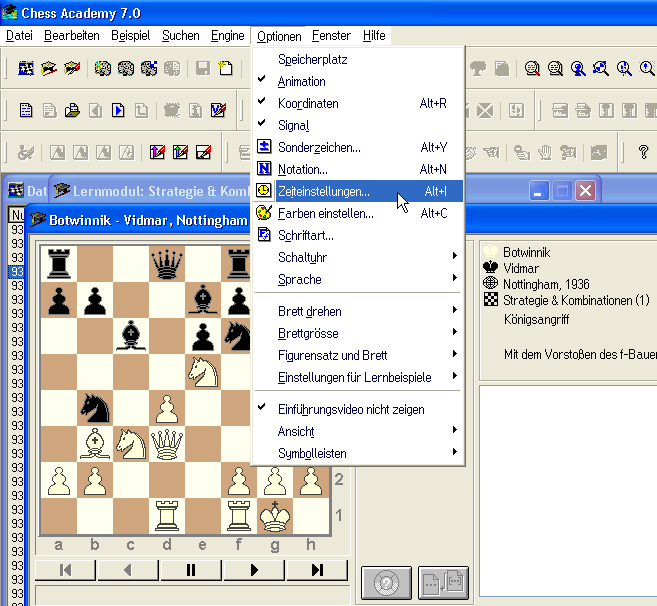Click document icon with blue text lines
The image size is (657, 606).
click(x=26, y=111)
